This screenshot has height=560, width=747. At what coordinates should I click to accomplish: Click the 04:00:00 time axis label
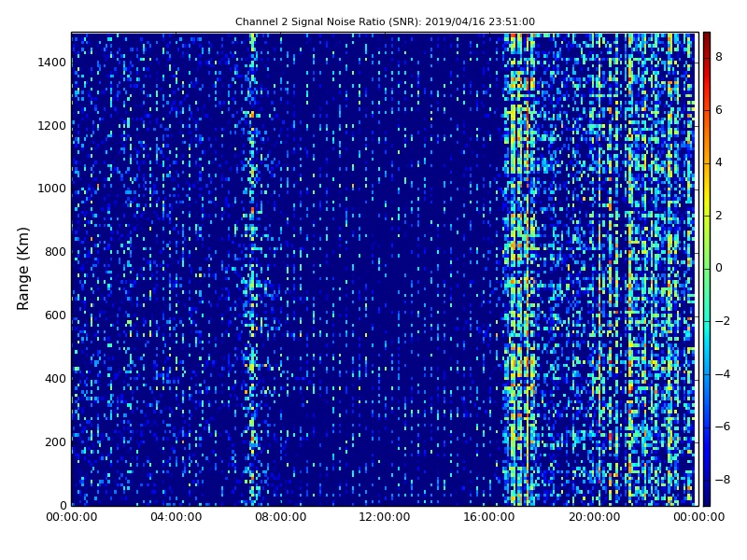[176, 517]
